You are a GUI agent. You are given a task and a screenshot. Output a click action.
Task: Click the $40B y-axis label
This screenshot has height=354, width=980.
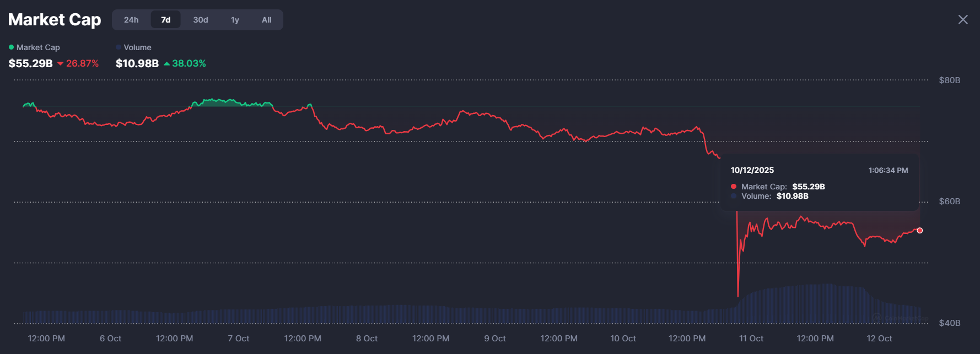pos(949,323)
